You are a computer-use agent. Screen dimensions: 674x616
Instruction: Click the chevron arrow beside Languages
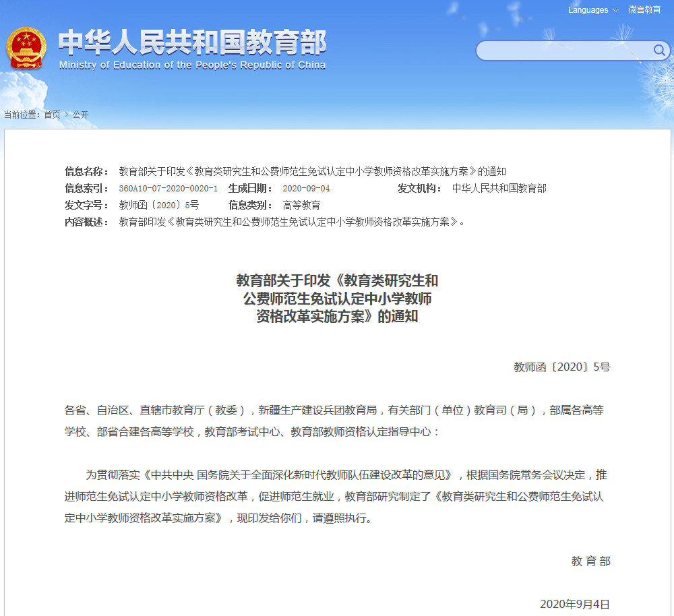615,10
